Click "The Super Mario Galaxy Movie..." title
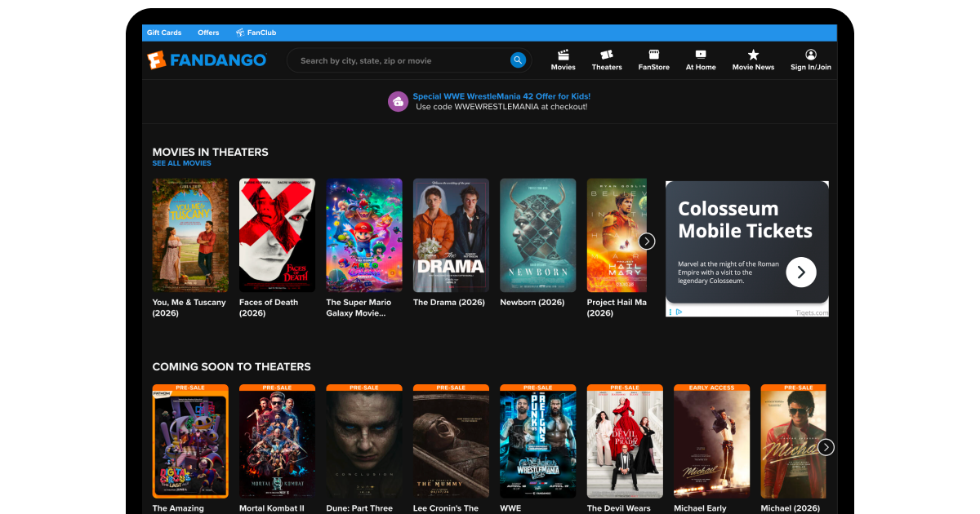980x514 pixels. point(359,308)
